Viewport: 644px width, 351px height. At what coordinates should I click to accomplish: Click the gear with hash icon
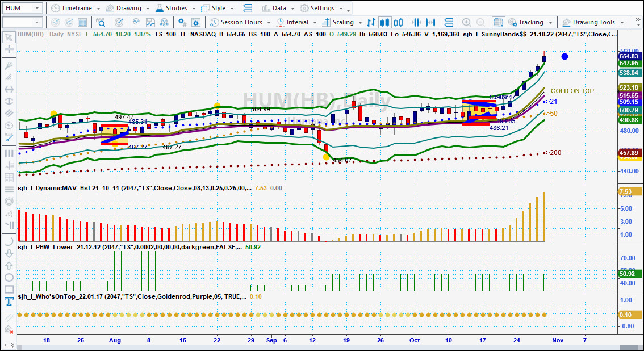182,22
